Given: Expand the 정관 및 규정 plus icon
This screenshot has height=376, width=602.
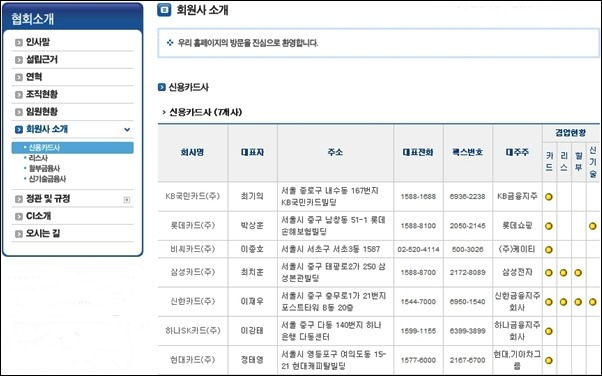Looking at the screenshot, I should [x=127, y=200].
